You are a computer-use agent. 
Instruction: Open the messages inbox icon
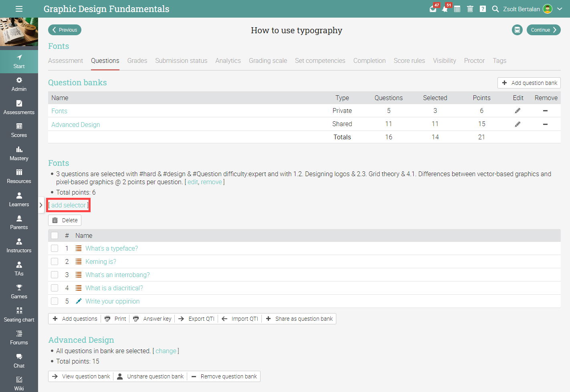[433, 9]
